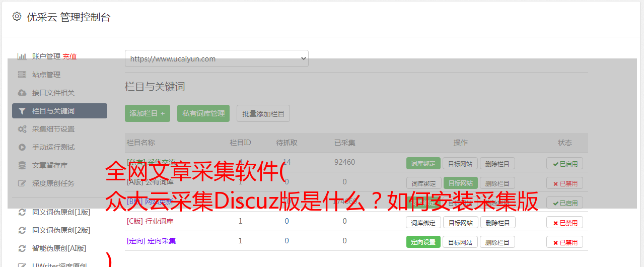This screenshot has height=267, width=644.
Task: Click the database icon for 文章暂存库
Action: coord(22,165)
